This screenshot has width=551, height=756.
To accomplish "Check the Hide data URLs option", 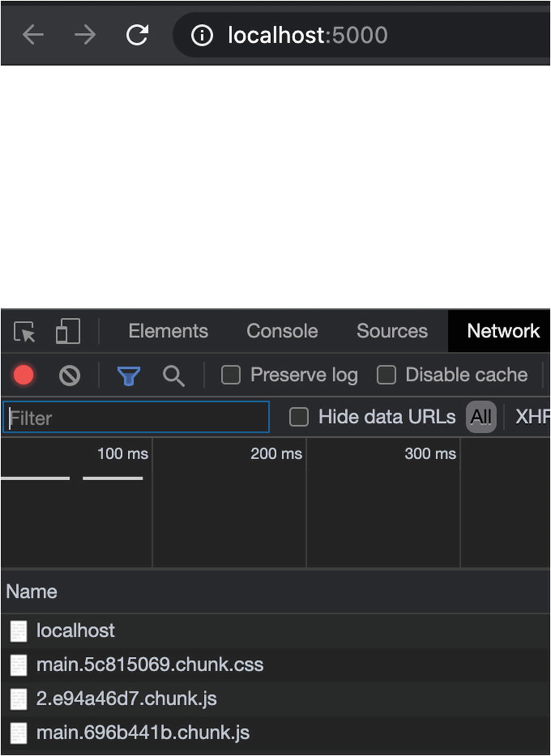I will click(x=299, y=417).
